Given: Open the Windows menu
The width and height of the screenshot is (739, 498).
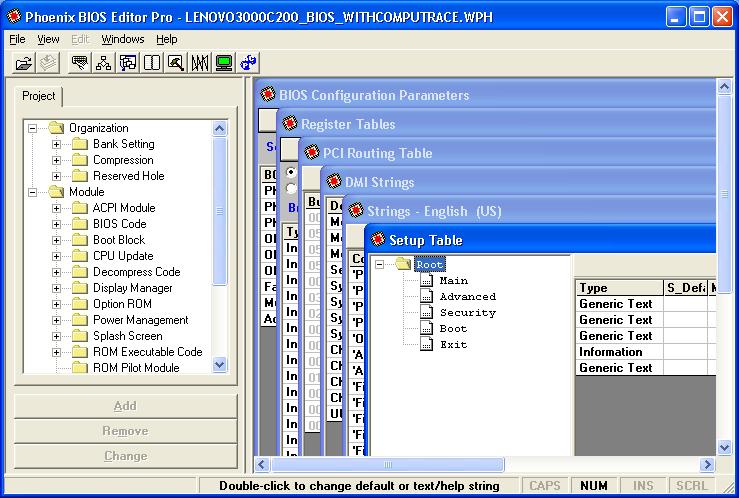Looking at the screenshot, I should coord(123,39).
